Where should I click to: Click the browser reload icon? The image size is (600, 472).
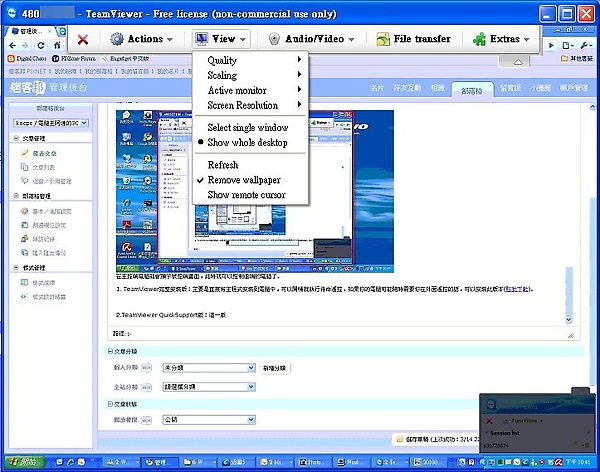click(x=41, y=45)
